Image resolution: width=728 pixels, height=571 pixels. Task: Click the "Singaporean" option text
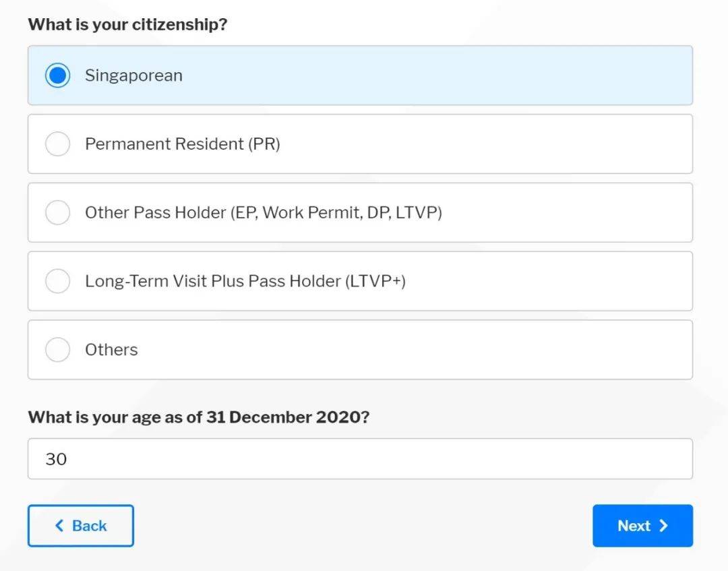133,76
